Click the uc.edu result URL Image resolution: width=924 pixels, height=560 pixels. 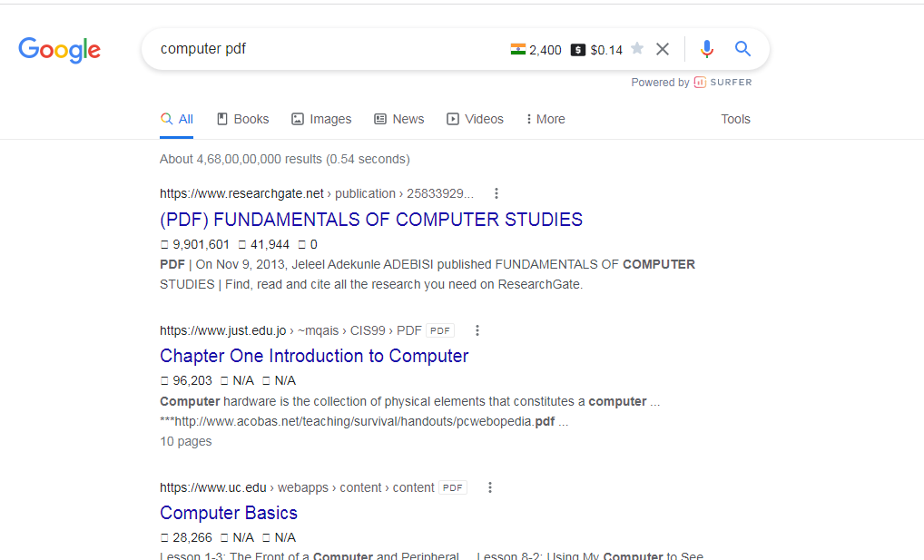[297, 487]
